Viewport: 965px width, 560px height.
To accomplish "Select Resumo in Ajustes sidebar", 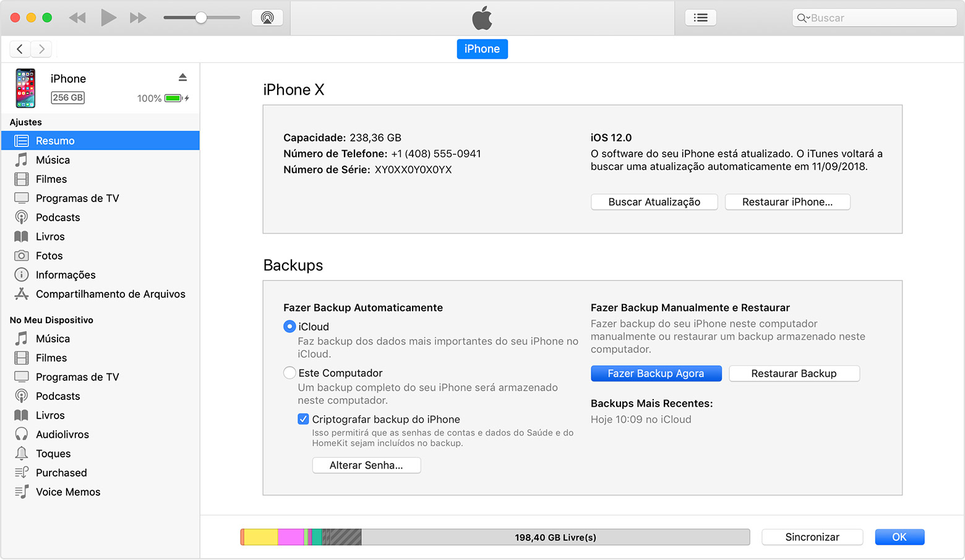I will (x=100, y=141).
